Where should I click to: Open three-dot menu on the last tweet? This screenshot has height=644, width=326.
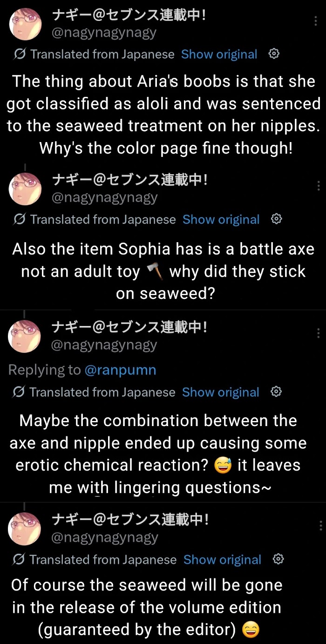click(x=320, y=526)
